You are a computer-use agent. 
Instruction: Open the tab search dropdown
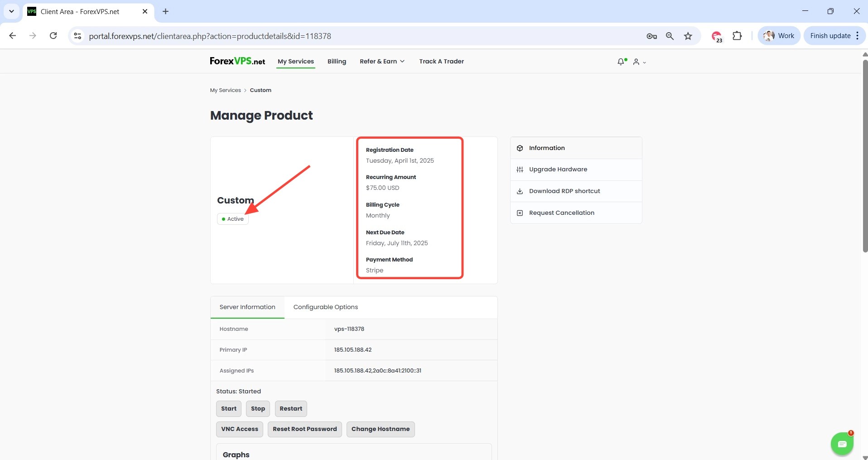11,11
